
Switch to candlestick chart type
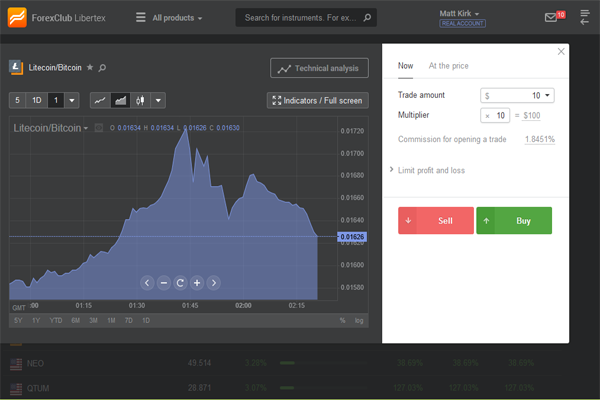point(140,100)
